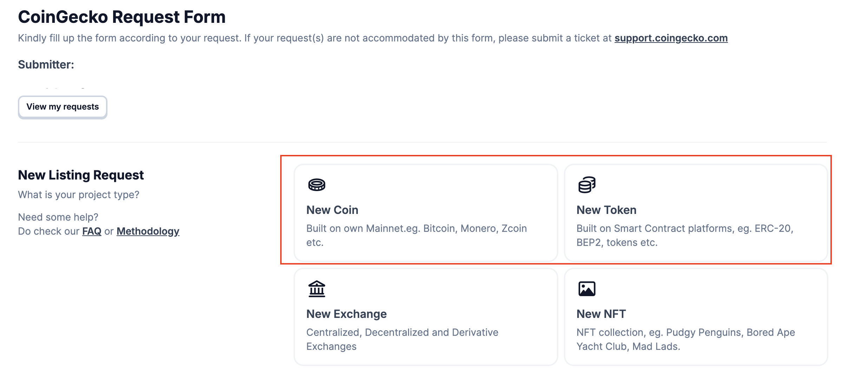Click the New NFT picture icon
The width and height of the screenshot is (868, 385).
click(587, 289)
